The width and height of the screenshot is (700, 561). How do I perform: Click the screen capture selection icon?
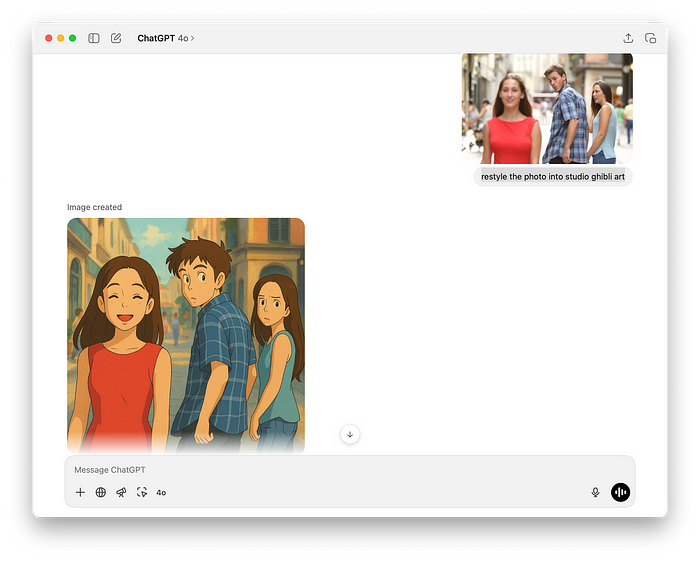click(142, 492)
